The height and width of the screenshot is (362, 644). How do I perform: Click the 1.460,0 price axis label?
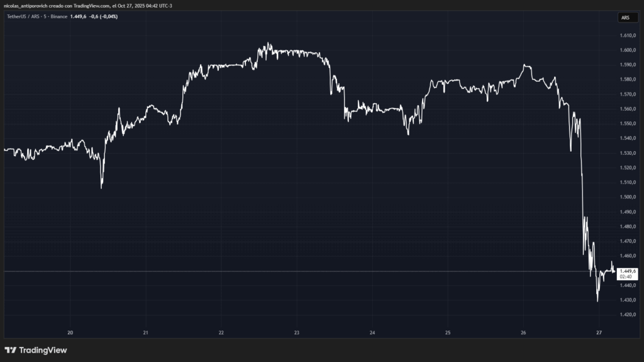[x=627, y=256]
